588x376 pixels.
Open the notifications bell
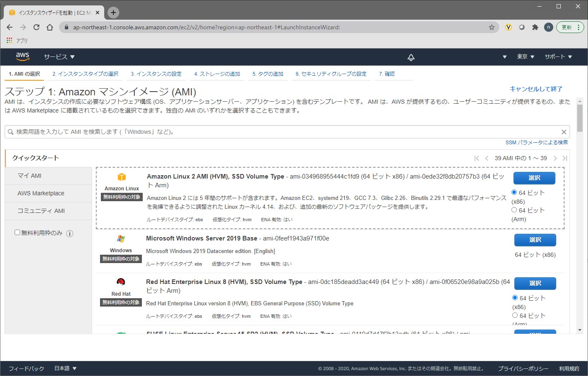tap(411, 57)
